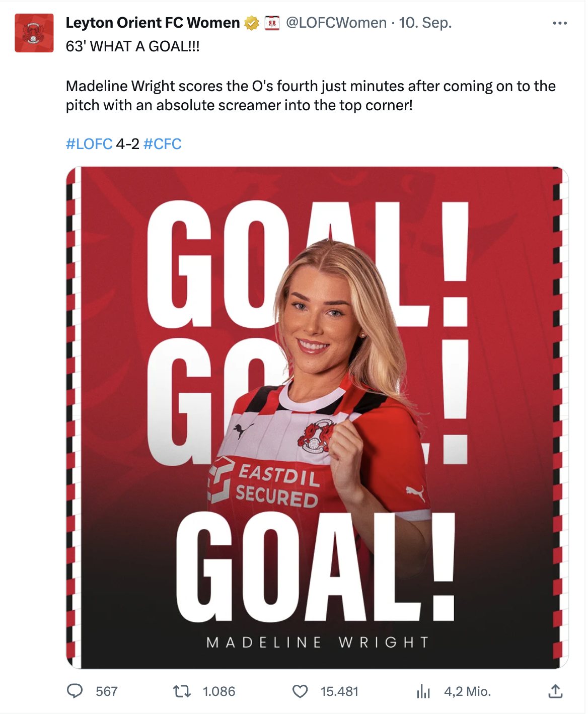The width and height of the screenshot is (588, 714).
Task: Click the tweet text about Madeline Wright
Action: pyautogui.click(x=311, y=96)
